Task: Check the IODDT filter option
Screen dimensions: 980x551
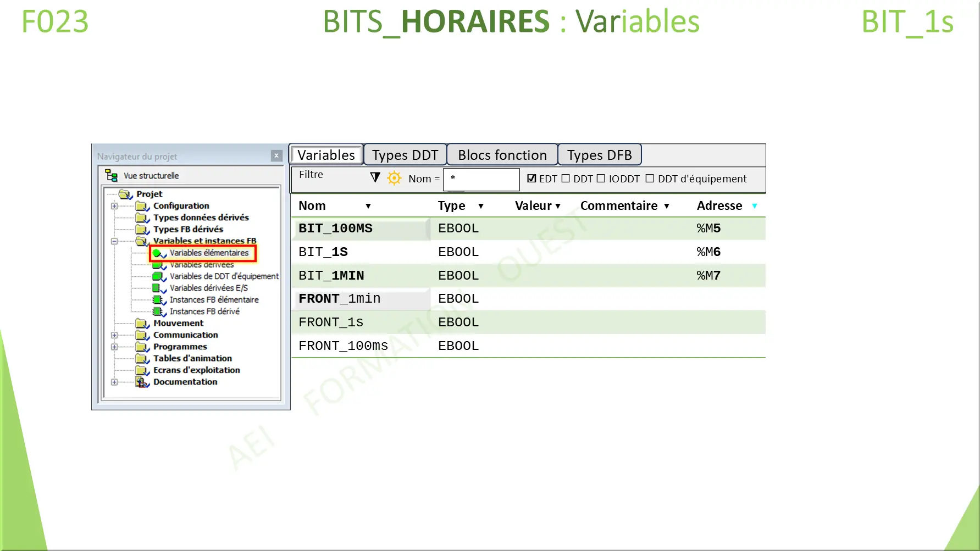Action: pyautogui.click(x=602, y=178)
